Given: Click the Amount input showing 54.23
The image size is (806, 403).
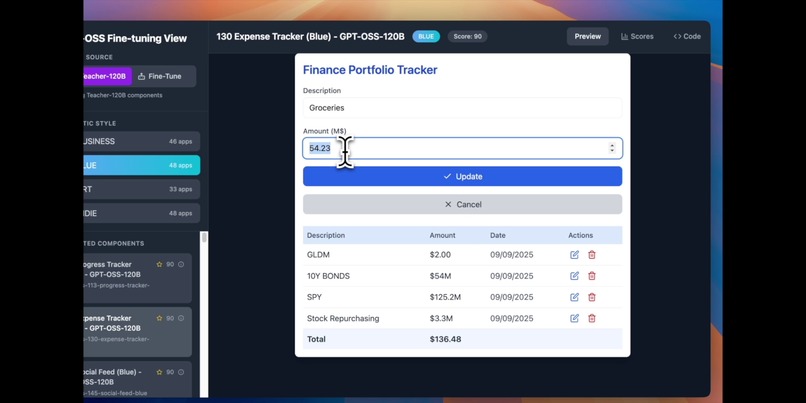Looking at the screenshot, I should click(x=462, y=148).
